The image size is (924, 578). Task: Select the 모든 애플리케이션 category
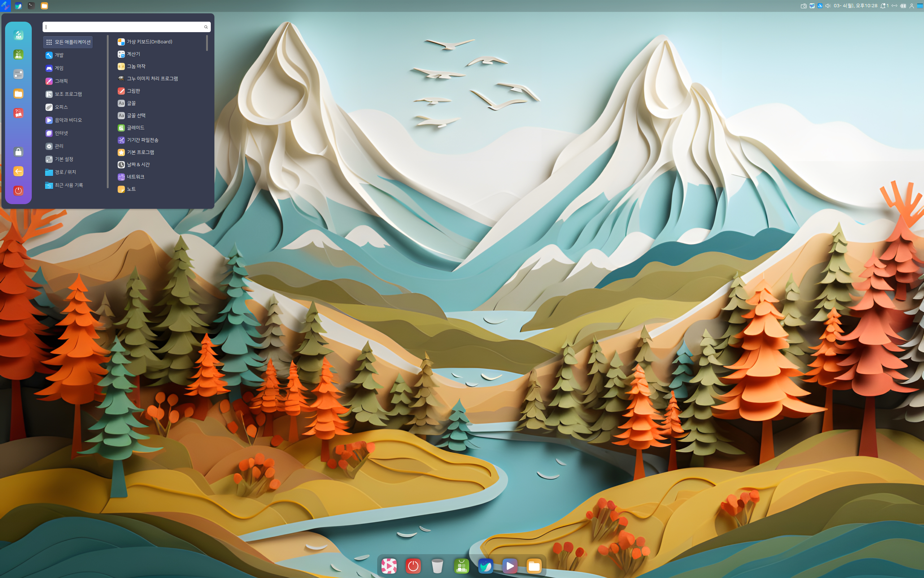pyautogui.click(x=68, y=42)
